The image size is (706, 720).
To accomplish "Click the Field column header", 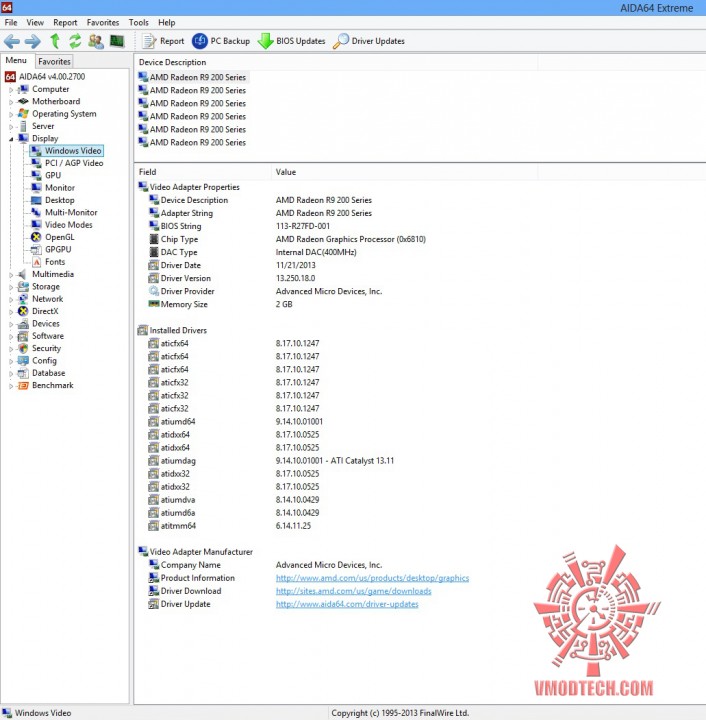I will pos(202,172).
